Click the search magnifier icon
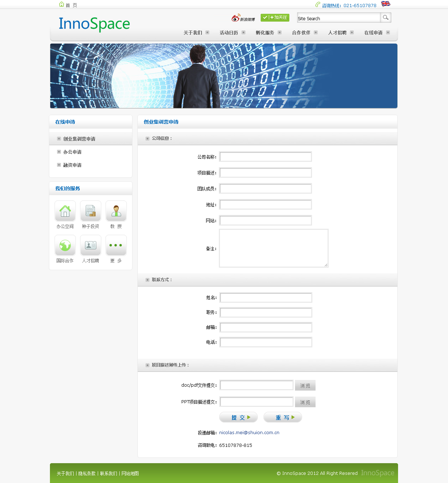448x483 pixels. [x=386, y=18]
